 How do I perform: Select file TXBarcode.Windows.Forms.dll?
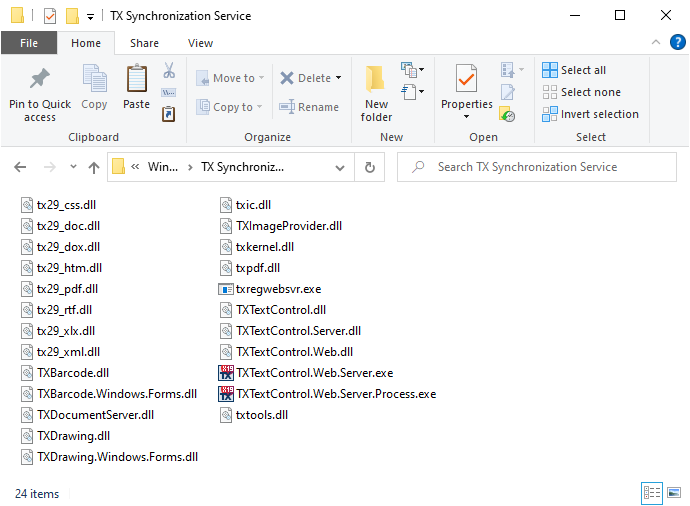109,394
